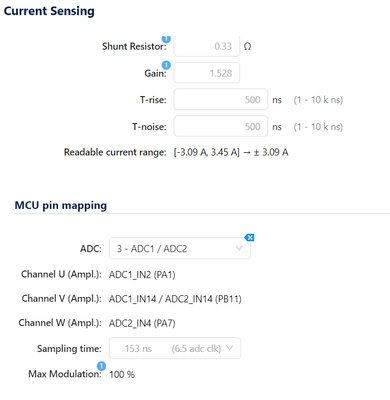Expand the ADC dropdown chevron arrow

239,248
